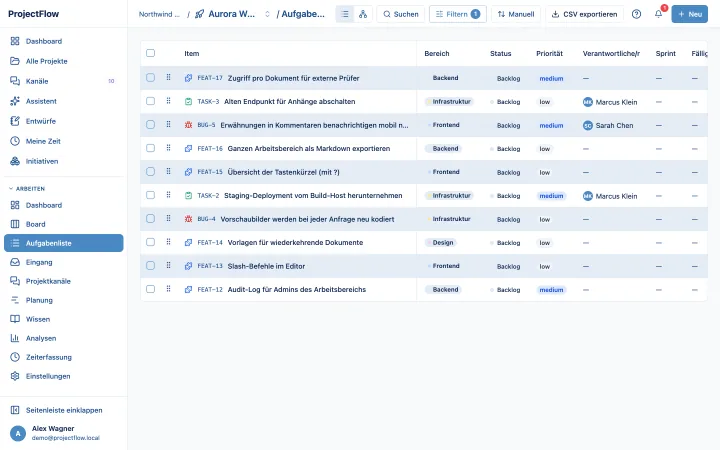Switch to list view icon

pos(345,14)
